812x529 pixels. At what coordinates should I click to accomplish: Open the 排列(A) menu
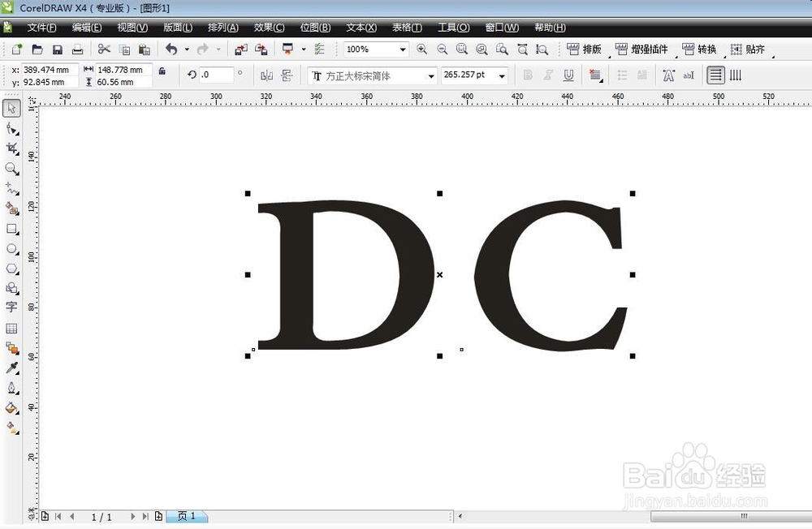[x=223, y=28]
